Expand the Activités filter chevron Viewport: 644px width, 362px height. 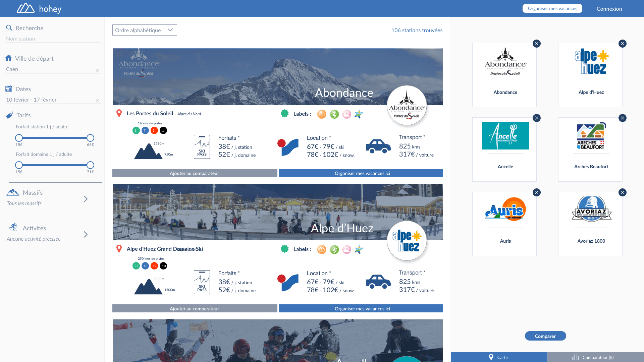click(x=86, y=234)
